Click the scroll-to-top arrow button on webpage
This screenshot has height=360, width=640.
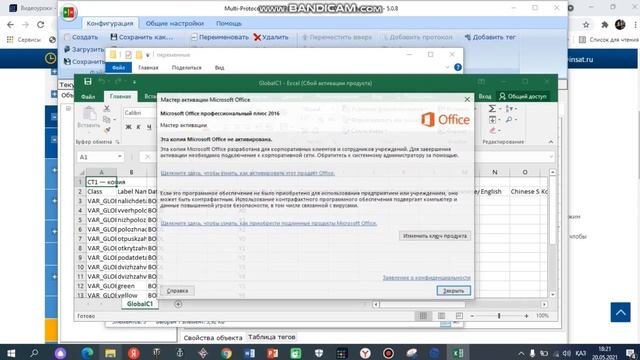[x=620, y=312]
